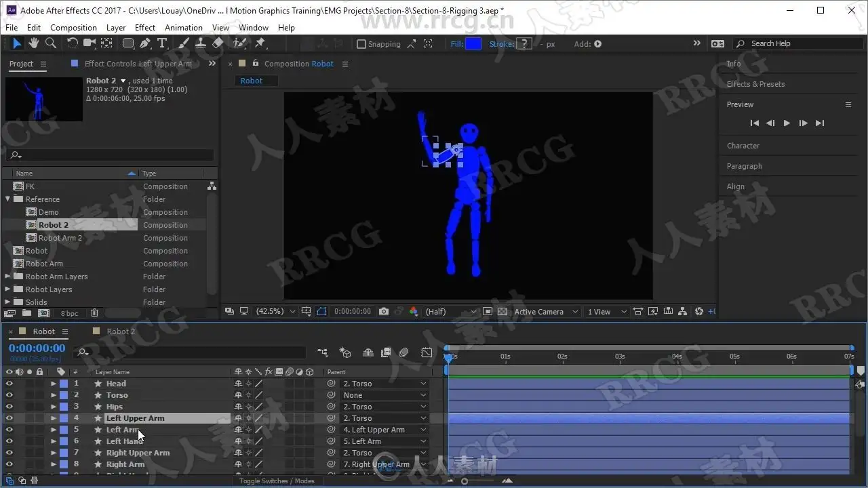Screen dimensions: 868x488
Task: Expand the Robot Arm Layers folder
Action: (8, 277)
